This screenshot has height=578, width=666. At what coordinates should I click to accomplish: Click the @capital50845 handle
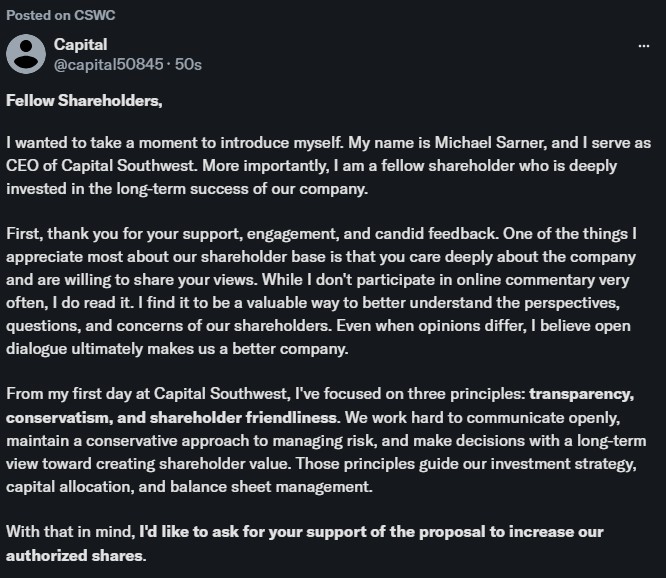108,65
